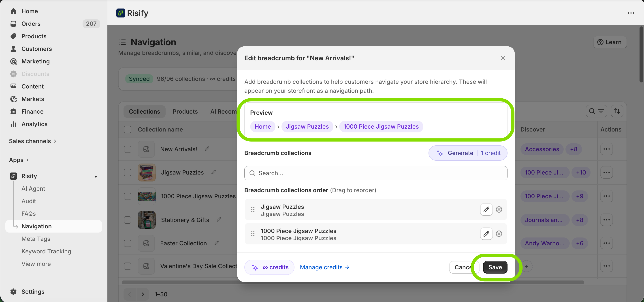The width and height of the screenshot is (644, 302).
Task: Check the New Arrivals! row checkbox
Action: click(x=128, y=149)
